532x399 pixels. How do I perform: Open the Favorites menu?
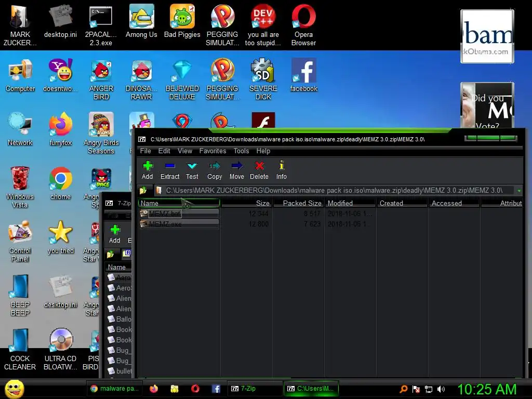[x=212, y=151]
